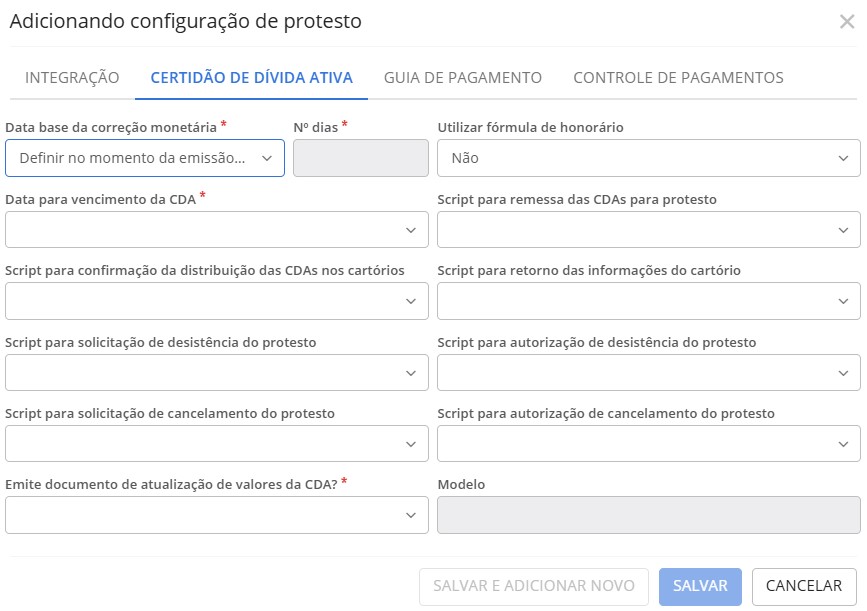Open the Certidão de Dívida Ativa tab
The height and width of the screenshot is (611, 867).
tap(251, 78)
